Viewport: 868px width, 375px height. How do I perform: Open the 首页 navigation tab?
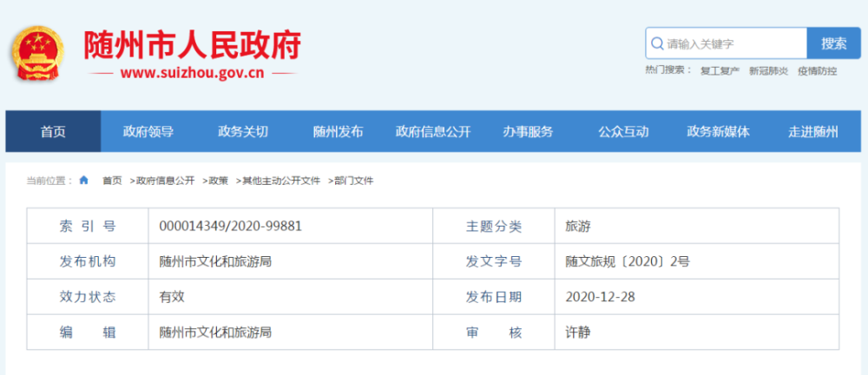pos(53,132)
